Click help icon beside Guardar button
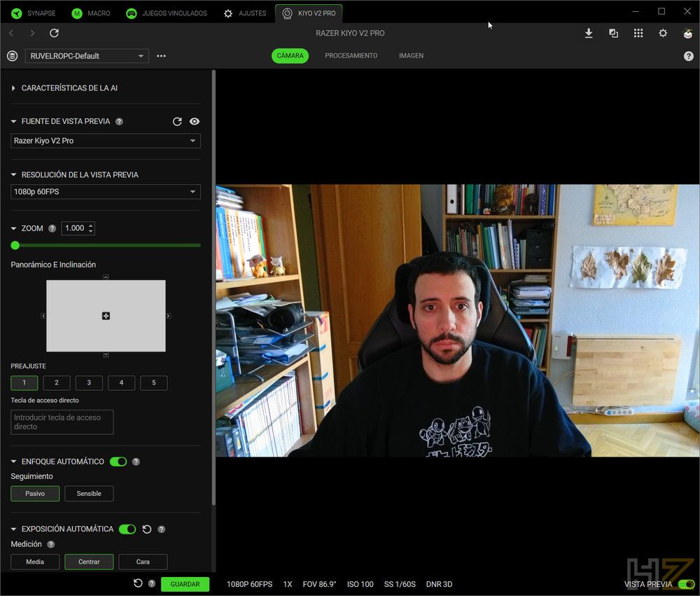 point(152,583)
